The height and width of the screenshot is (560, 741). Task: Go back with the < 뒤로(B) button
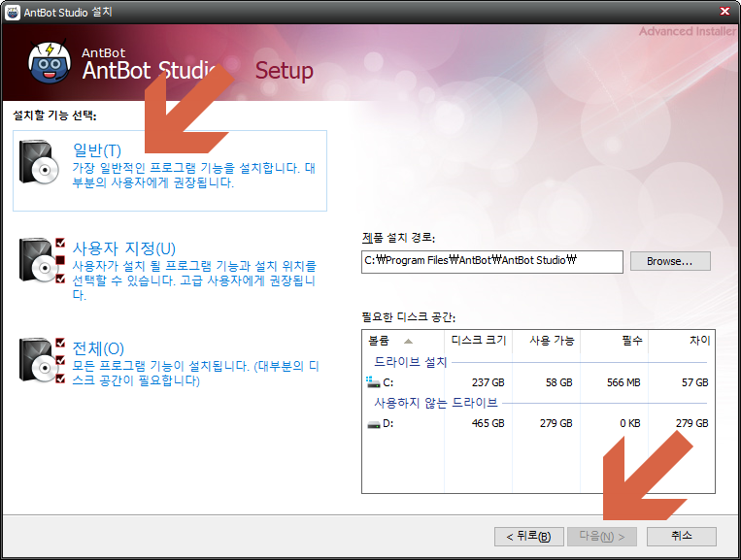(529, 537)
